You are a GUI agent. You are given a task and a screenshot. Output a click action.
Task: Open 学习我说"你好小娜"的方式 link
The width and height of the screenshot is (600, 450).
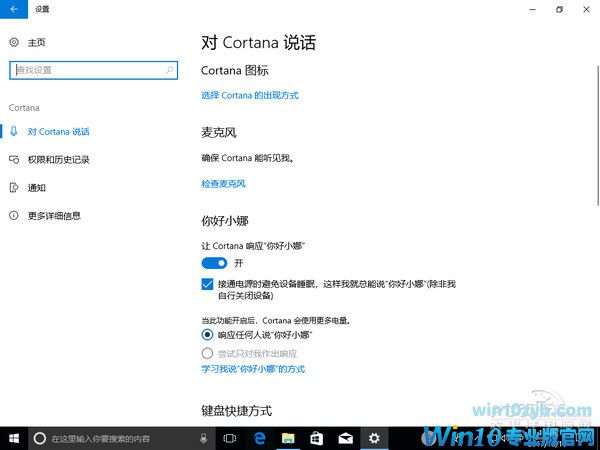pyautogui.click(x=253, y=369)
